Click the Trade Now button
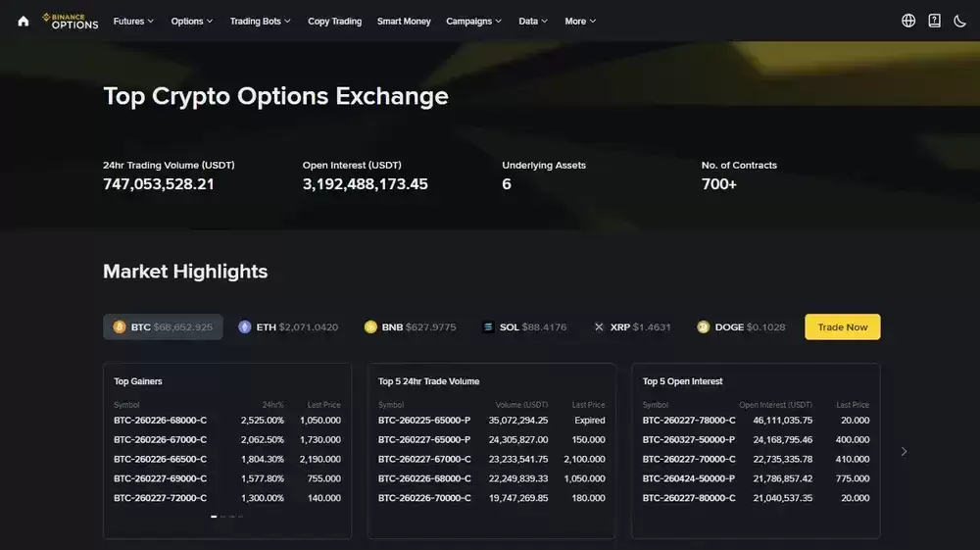Screen dimensions: 980x550 click(842, 326)
